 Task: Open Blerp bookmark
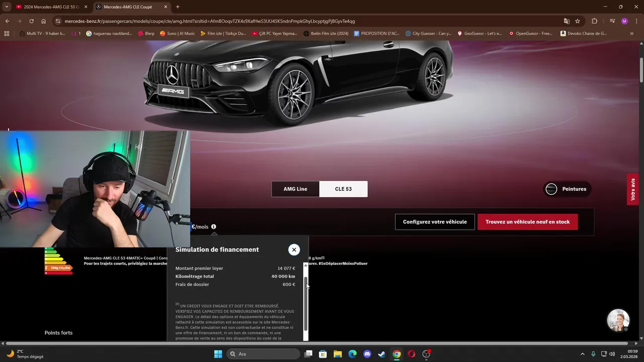pos(146,34)
